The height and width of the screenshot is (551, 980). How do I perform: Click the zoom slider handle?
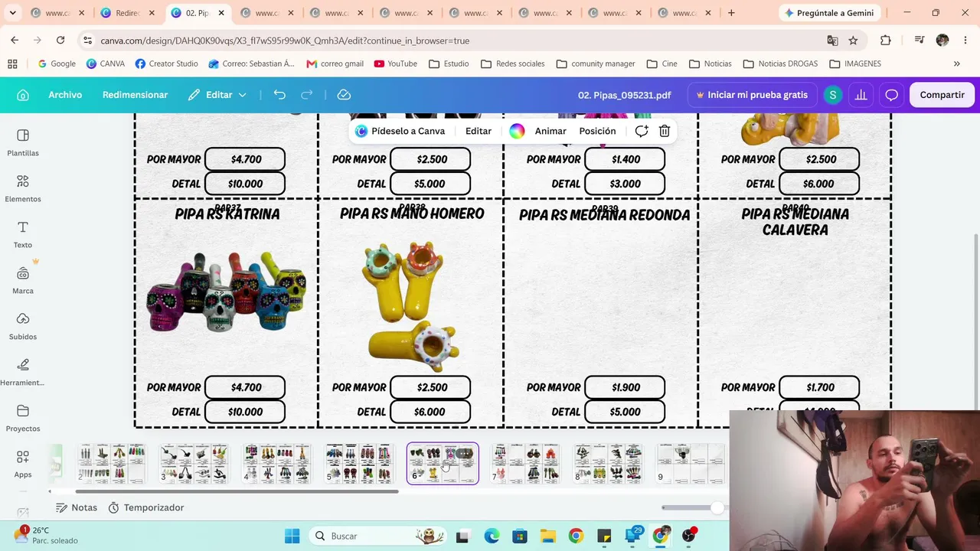[x=717, y=507]
